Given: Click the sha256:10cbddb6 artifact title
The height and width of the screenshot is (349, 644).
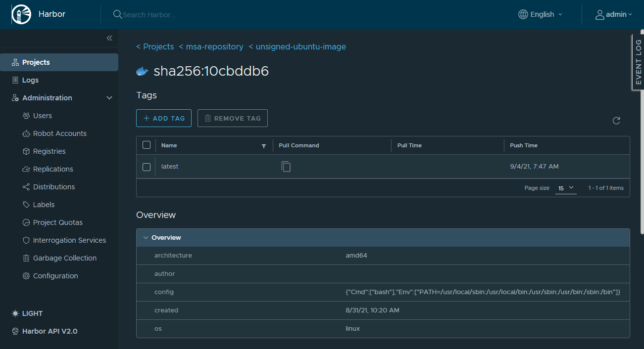Looking at the screenshot, I should point(211,71).
